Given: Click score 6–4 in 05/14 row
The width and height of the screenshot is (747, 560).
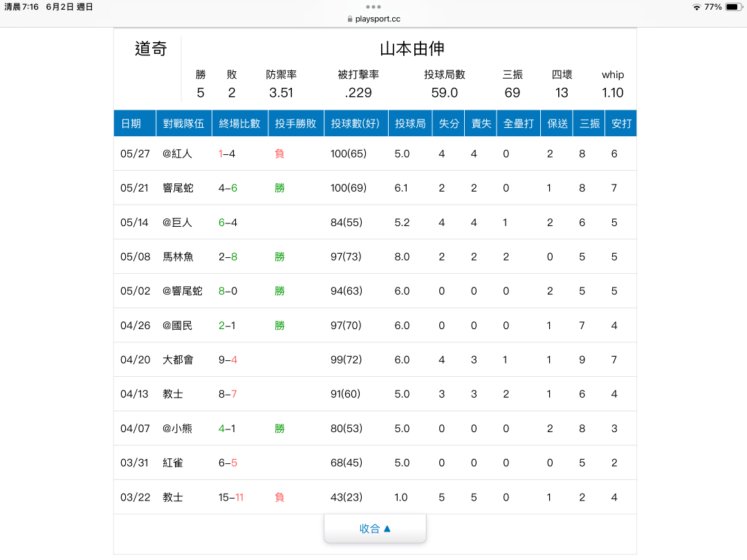Looking at the screenshot, I should coord(228,223).
